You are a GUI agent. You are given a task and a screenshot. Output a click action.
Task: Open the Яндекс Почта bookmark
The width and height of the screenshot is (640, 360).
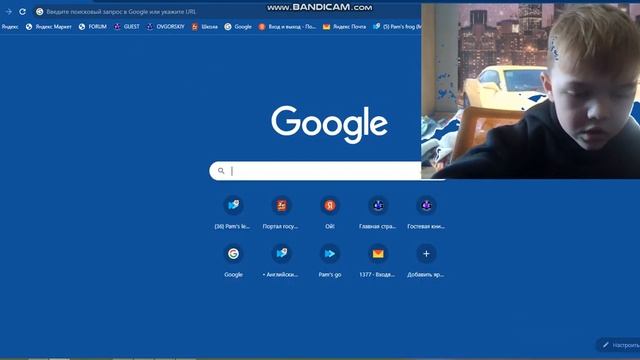click(344, 27)
